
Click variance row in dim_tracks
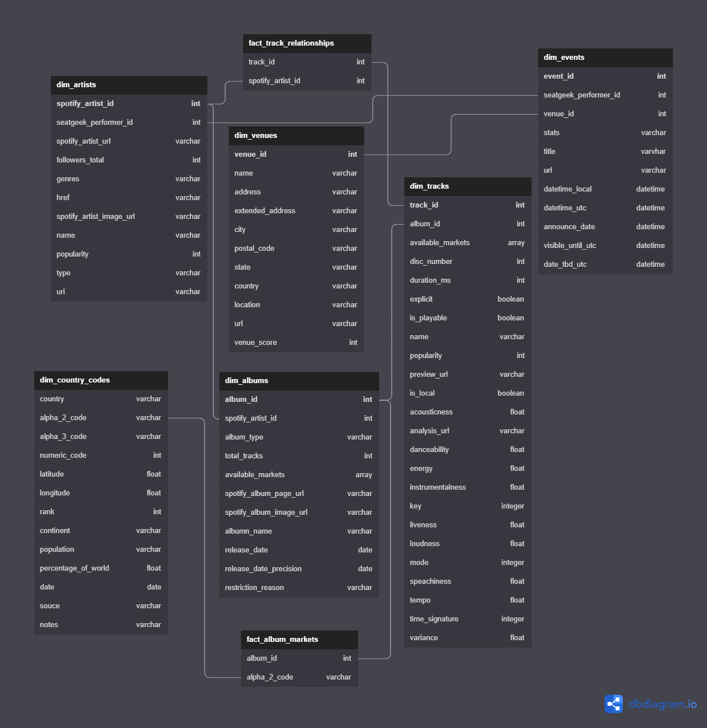pos(468,638)
